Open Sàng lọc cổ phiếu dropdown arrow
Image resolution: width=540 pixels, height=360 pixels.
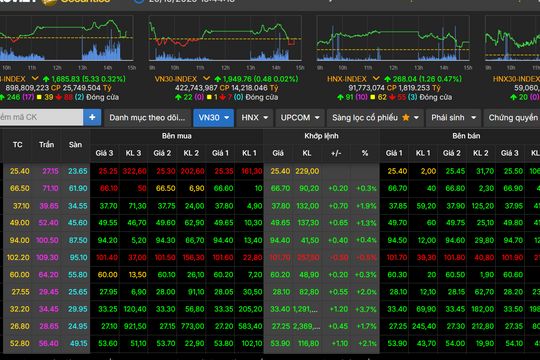pos(416,118)
